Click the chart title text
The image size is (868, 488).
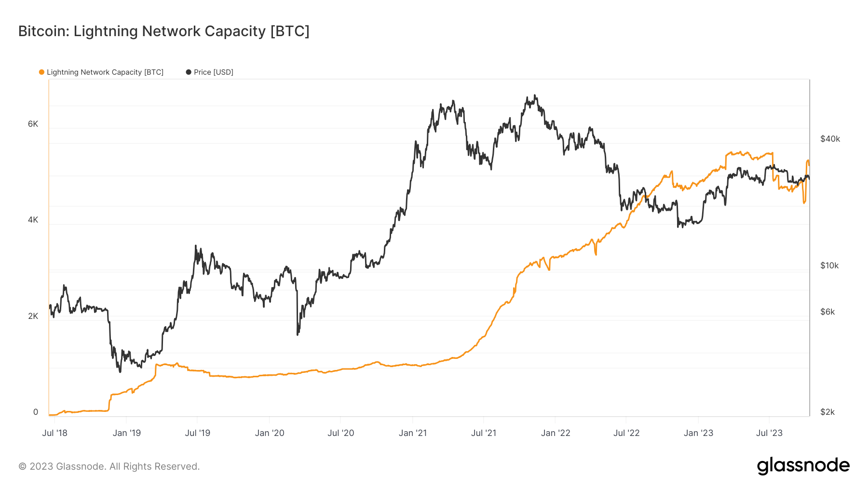164,31
